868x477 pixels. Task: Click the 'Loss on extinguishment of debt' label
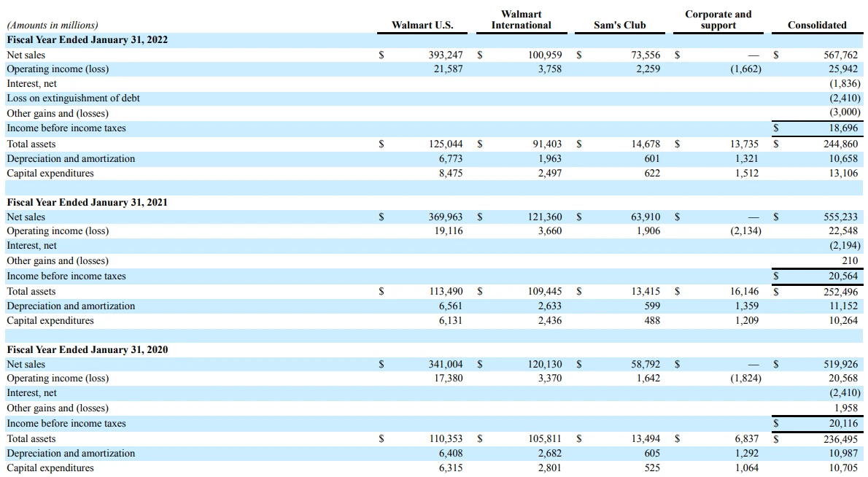pyautogui.click(x=73, y=98)
